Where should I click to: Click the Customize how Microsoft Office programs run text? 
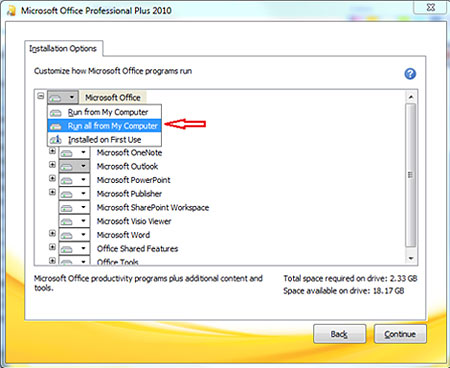coord(113,71)
